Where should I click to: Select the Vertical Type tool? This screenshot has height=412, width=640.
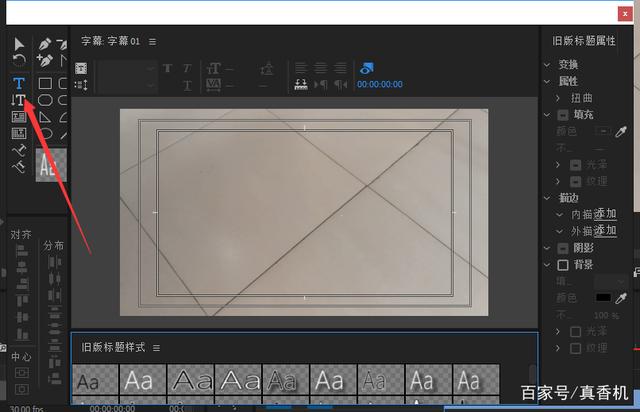point(18,100)
